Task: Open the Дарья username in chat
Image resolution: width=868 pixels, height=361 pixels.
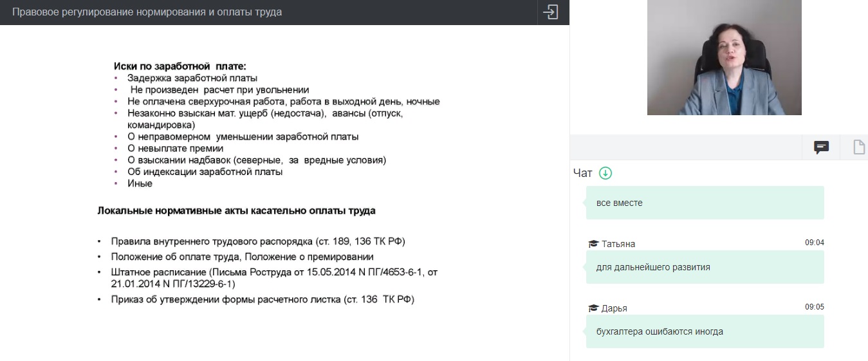Action: tap(614, 308)
